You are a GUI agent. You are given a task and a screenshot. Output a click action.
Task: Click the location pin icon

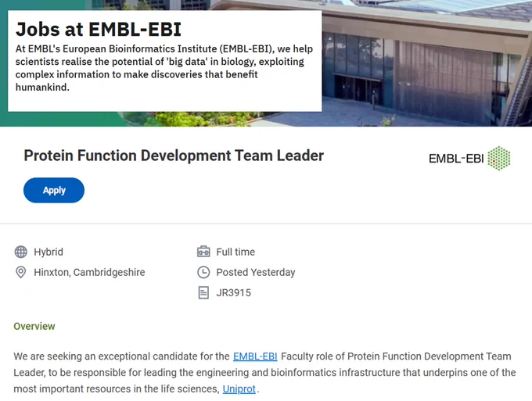(x=20, y=272)
